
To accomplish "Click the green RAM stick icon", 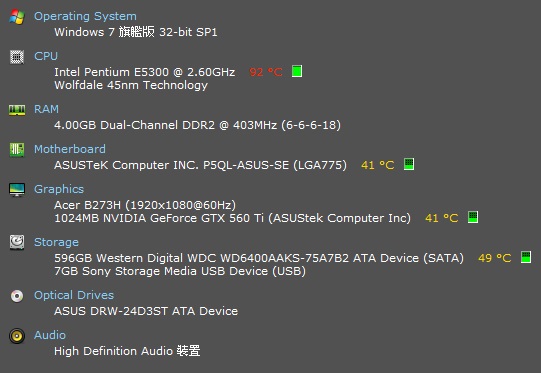I will (17, 110).
